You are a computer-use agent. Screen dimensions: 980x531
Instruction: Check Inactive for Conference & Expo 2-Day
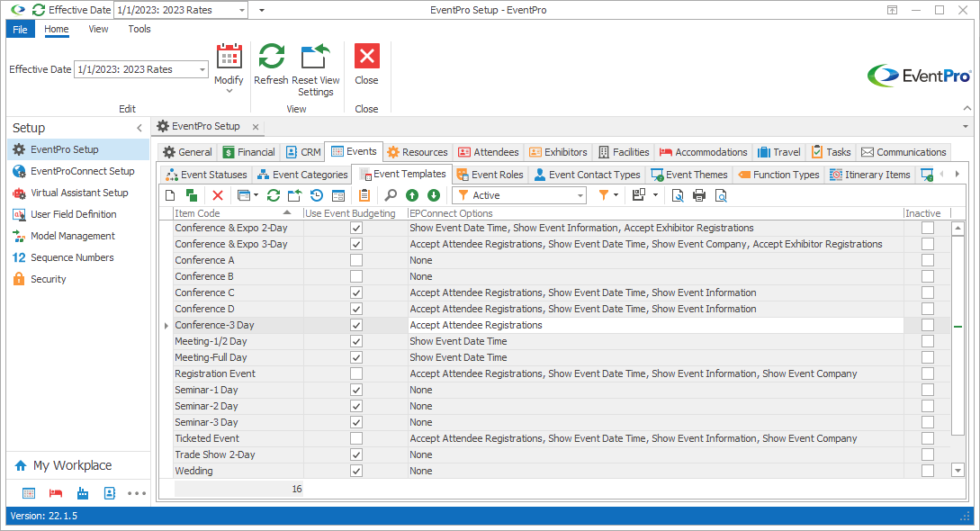click(928, 228)
